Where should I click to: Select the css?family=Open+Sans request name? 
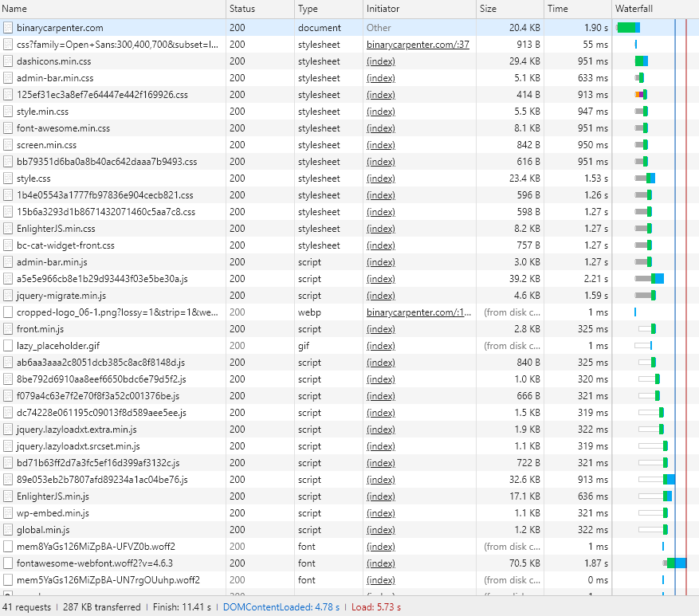[x=118, y=45]
